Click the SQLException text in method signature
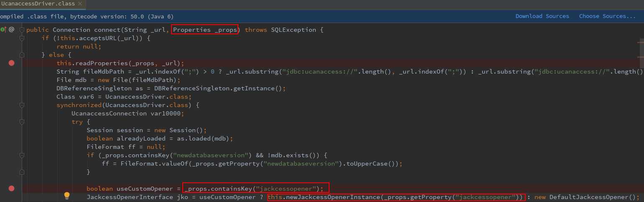This screenshot has width=644, height=202. [x=294, y=30]
